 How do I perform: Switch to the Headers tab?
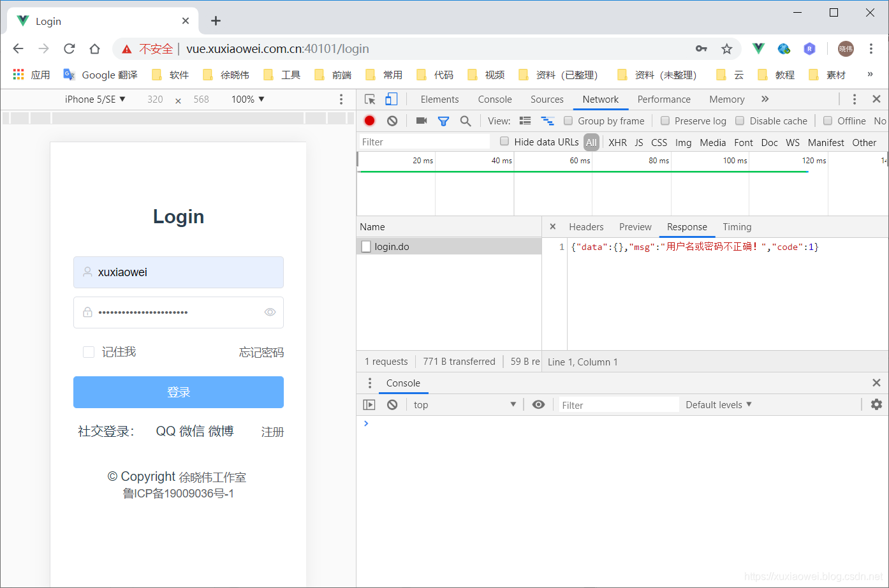pos(585,226)
